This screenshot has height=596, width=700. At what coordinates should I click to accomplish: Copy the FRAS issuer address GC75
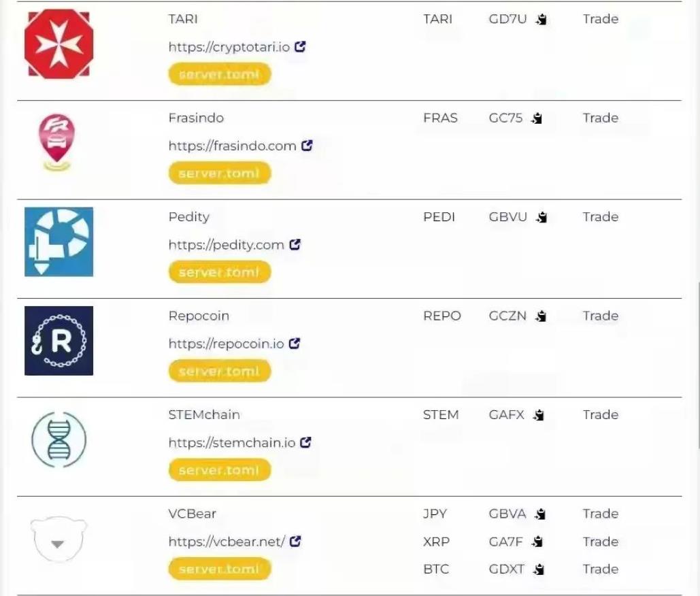point(537,118)
